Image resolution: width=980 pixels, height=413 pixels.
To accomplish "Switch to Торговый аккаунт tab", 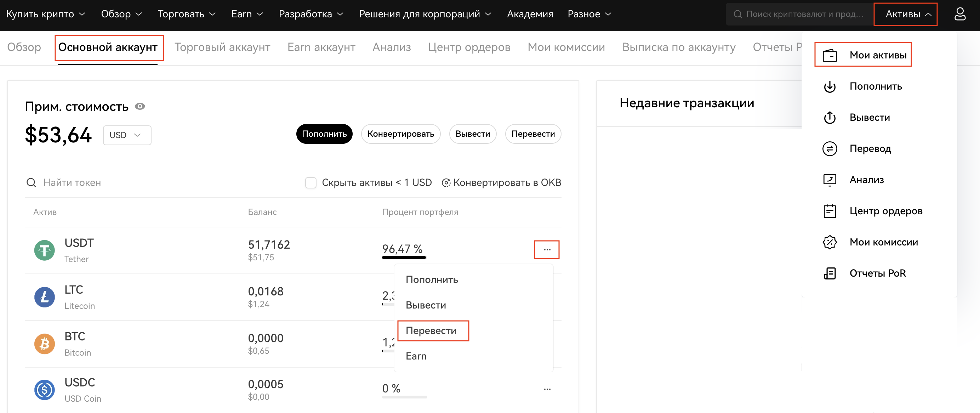I will pos(222,47).
